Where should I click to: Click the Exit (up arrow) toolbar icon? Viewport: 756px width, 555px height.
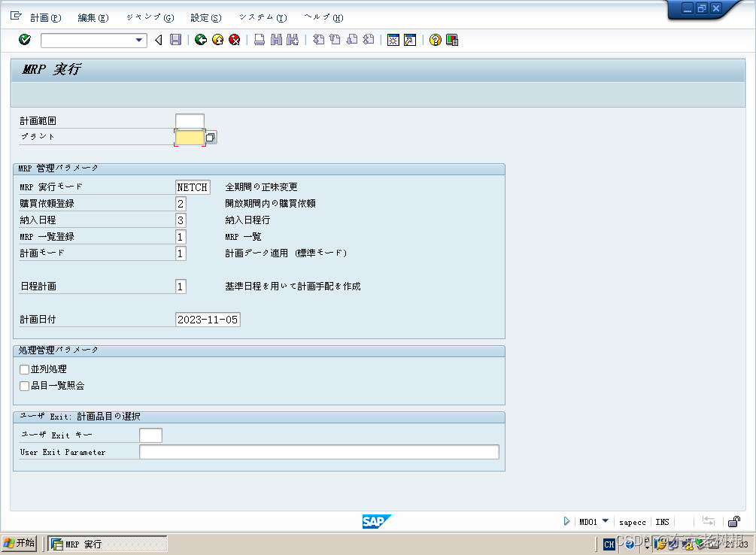pos(217,40)
